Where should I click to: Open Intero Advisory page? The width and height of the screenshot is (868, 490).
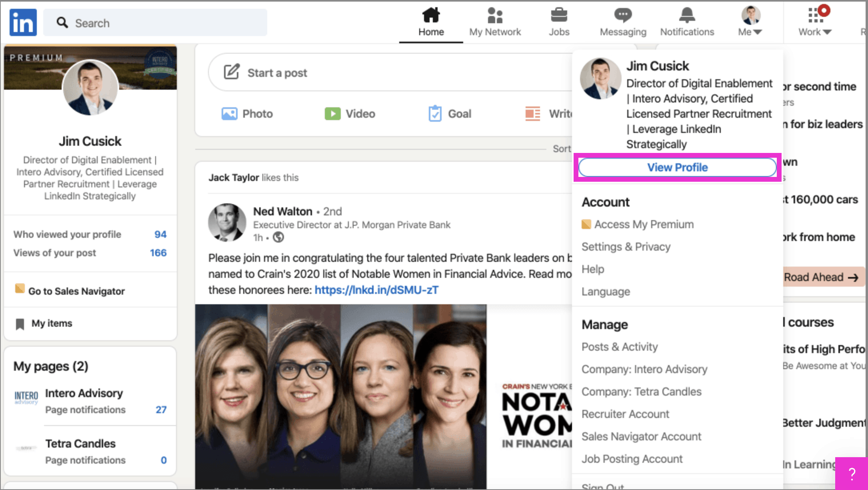(x=84, y=393)
